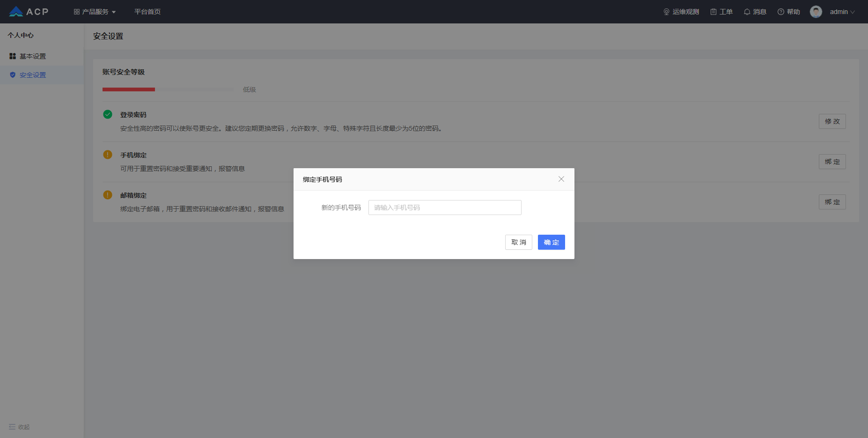Screen dimensions: 868x438
Task: Click the 运维观测 icon
Action: [667, 12]
